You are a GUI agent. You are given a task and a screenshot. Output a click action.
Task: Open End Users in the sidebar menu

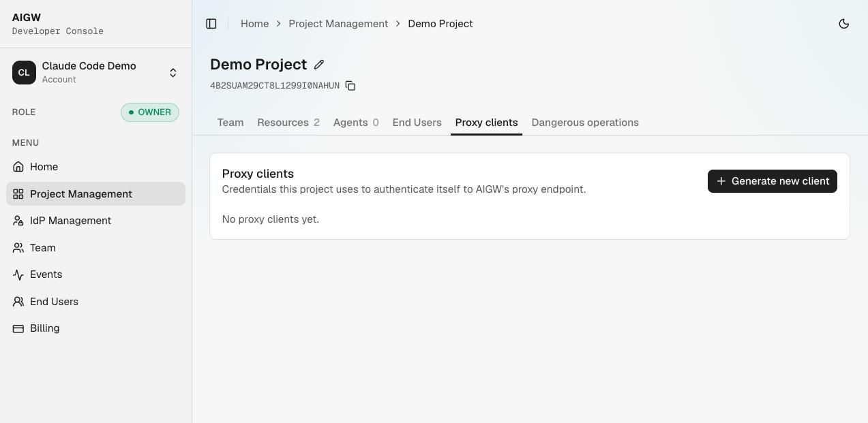95,302
